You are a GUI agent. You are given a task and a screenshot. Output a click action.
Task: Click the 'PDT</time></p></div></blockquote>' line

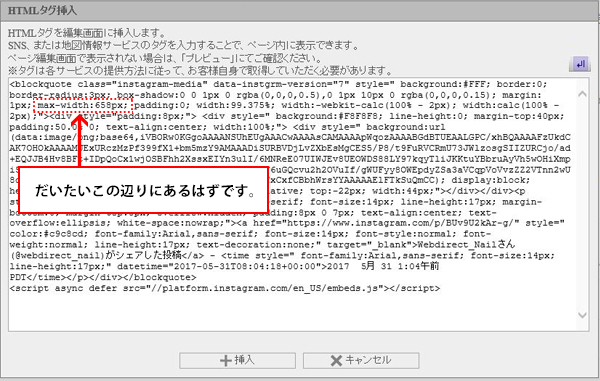click(103, 277)
